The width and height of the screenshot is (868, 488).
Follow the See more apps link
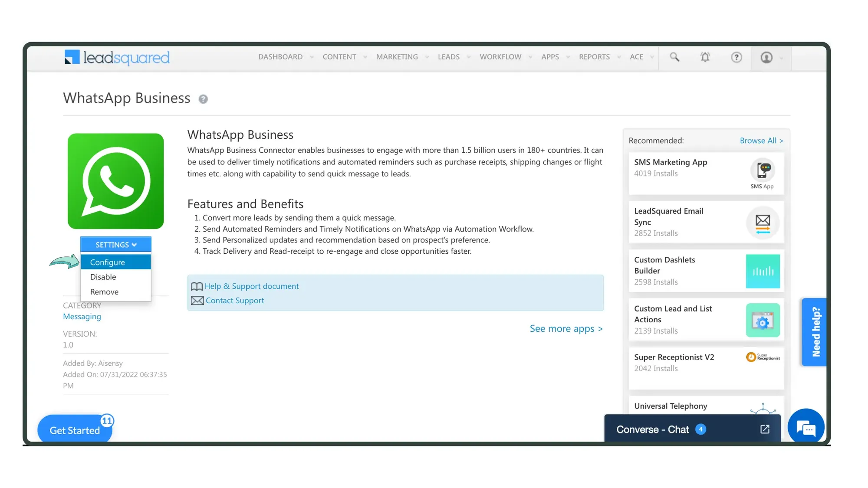click(x=566, y=329)
